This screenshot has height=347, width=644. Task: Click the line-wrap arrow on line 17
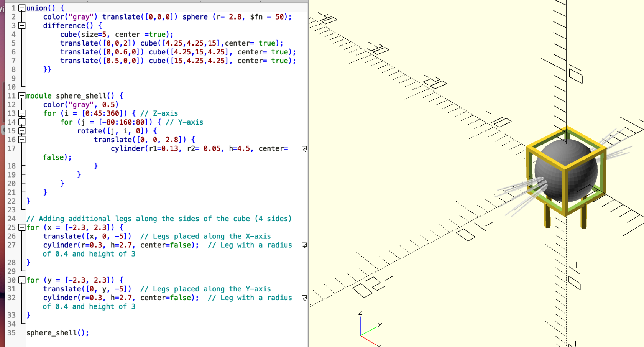pyautogui.click(x=304, y=149)
